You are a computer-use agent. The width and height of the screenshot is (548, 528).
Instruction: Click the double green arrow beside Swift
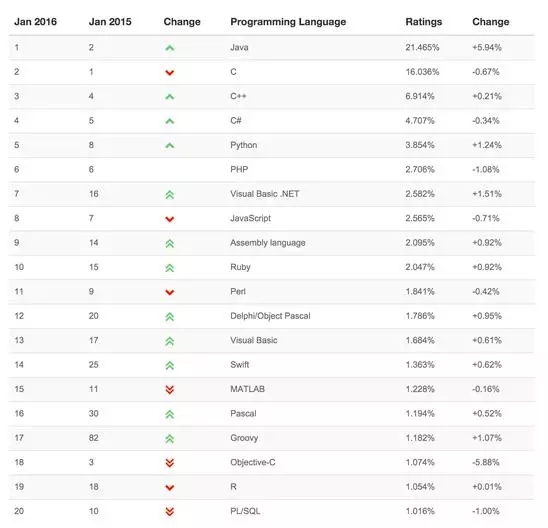click(x=170, y=366)
